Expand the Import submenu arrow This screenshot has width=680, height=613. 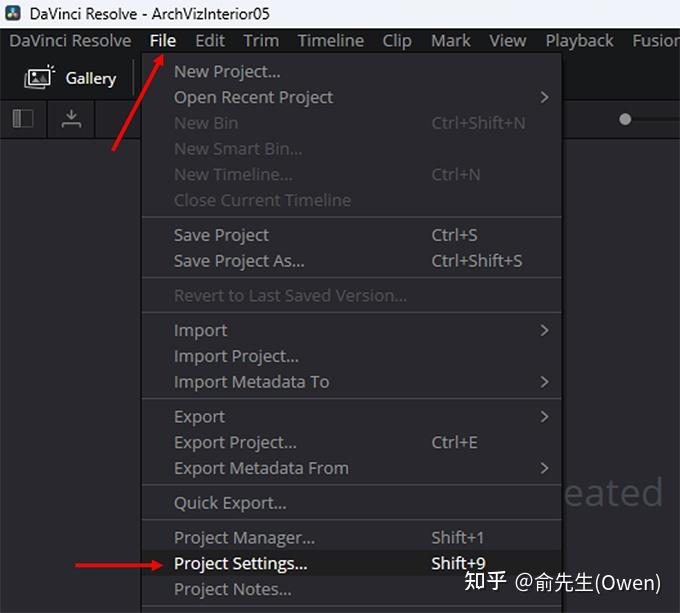544,330
